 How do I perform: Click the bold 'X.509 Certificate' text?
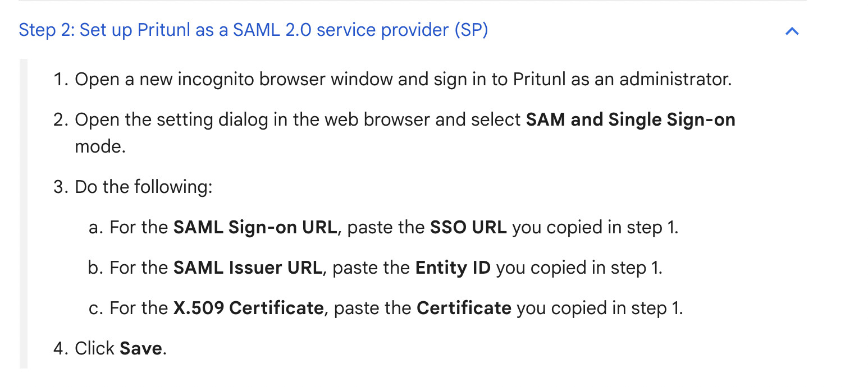(x=249, y=308)
